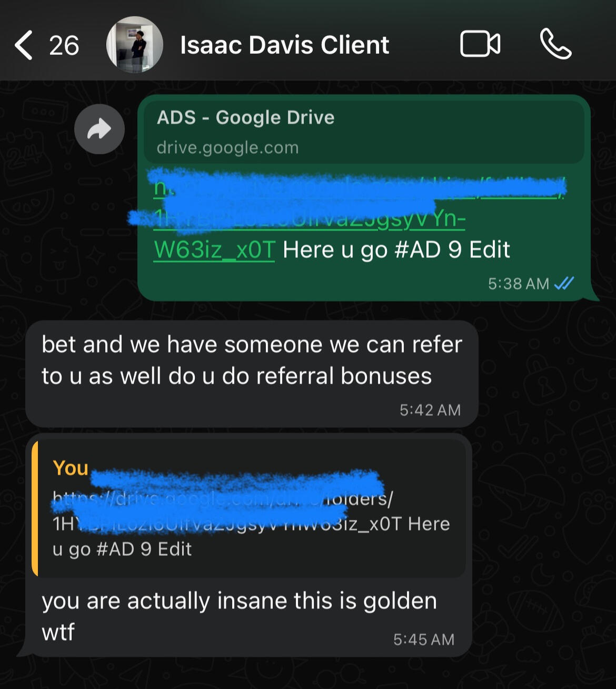Open Isaac Davis Client profile picture
This screenshot has height=689, width=616.
[x=135, y=45]
